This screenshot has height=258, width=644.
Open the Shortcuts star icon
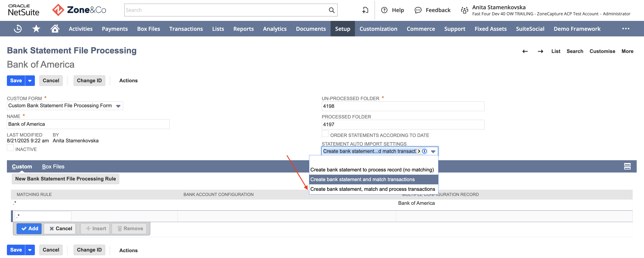(x=36, y=29)
